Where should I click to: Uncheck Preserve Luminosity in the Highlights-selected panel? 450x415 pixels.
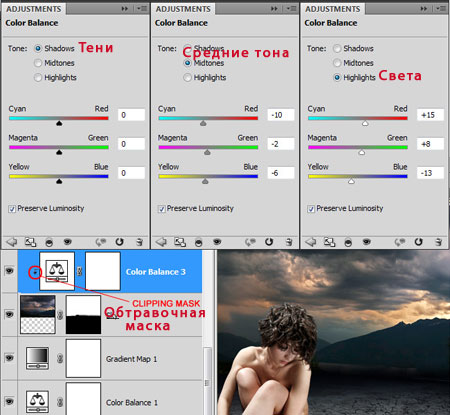[311, 209]
